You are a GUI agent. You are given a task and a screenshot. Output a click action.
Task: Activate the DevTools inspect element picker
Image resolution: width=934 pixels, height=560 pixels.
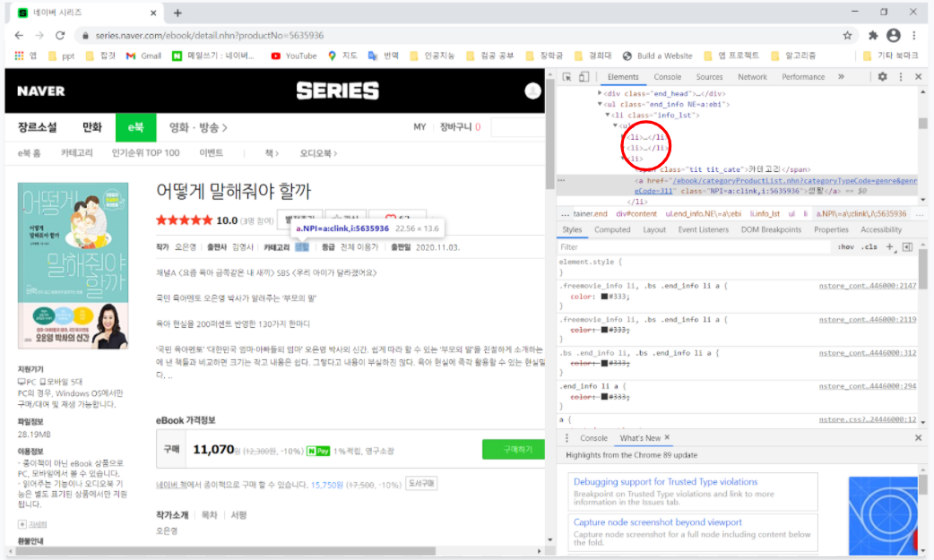click(566, 77)
